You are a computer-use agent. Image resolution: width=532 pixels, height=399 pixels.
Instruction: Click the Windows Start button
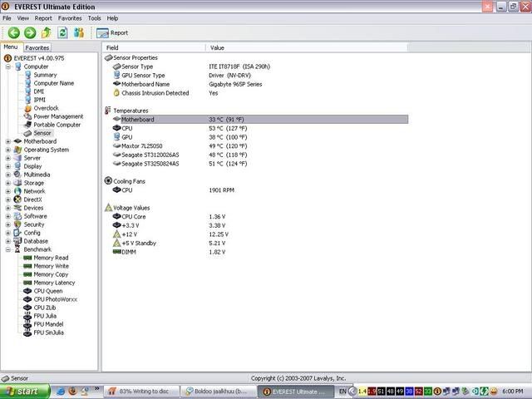[24, 392]
